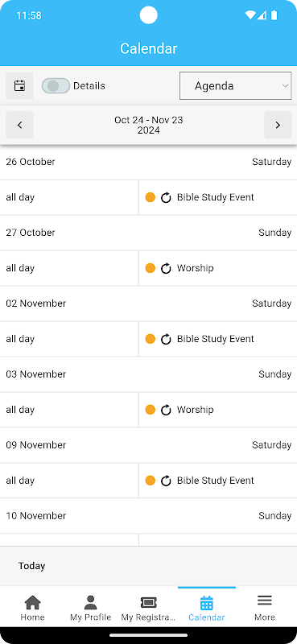Advance to next date range arrow

pyautogui.click(x=278, y=125)
